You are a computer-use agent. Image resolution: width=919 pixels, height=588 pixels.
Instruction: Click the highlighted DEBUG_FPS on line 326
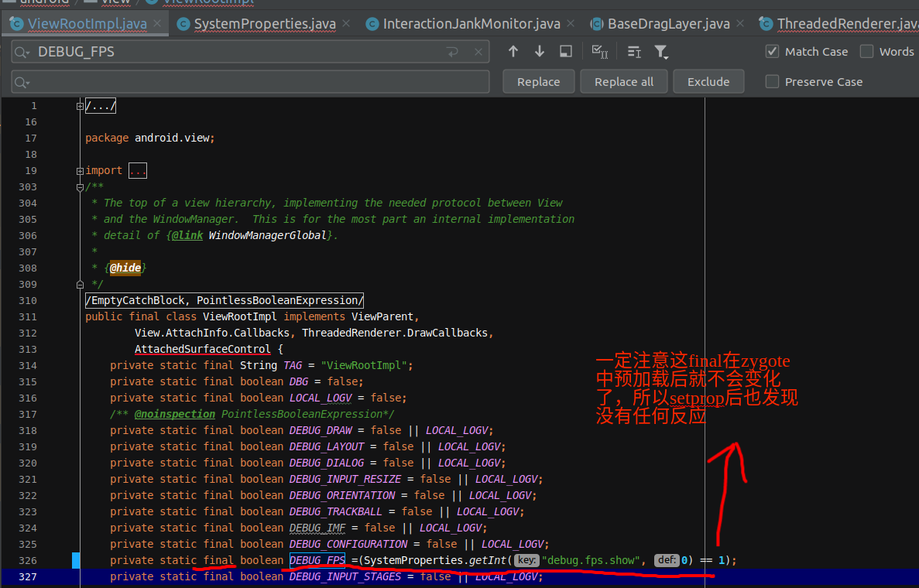click(317, 560)
